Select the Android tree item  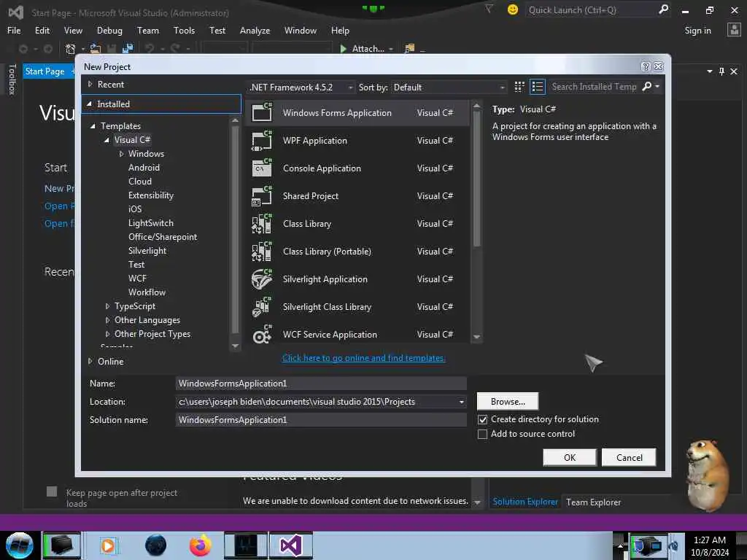pos(144,168)
